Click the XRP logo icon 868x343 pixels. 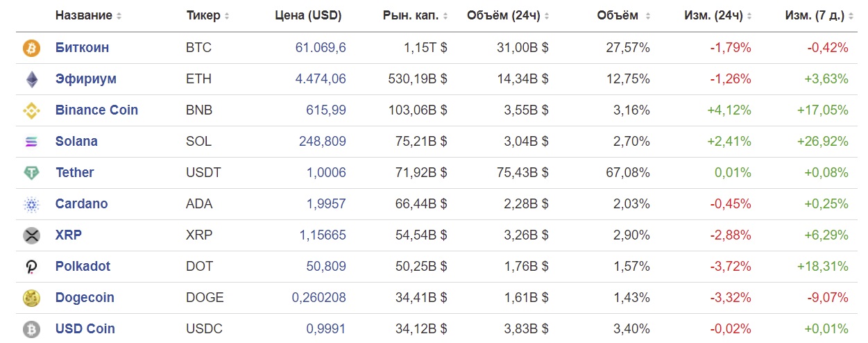point(32,235)
